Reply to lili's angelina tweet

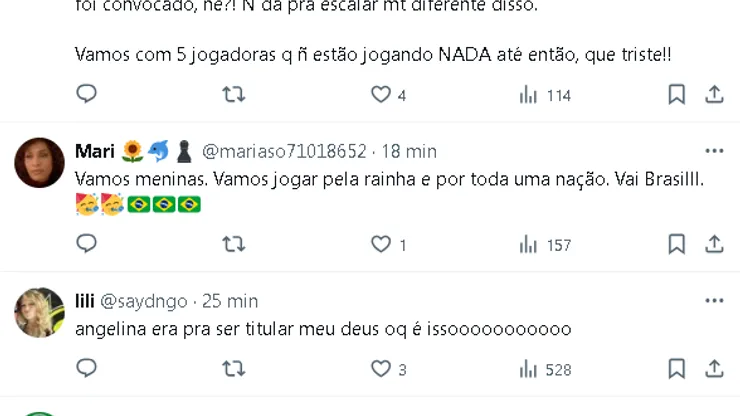click(87, 369)
